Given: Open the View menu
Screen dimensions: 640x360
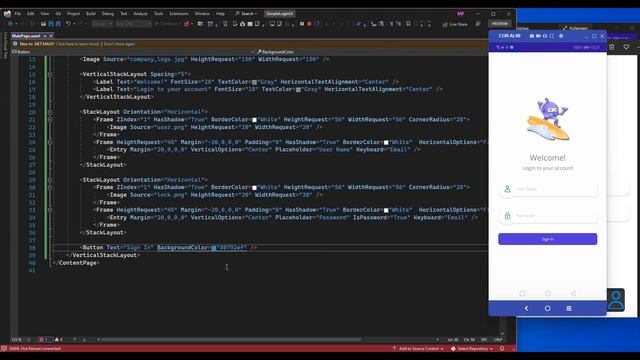Looking at the screenshot, I should (44, 13).
